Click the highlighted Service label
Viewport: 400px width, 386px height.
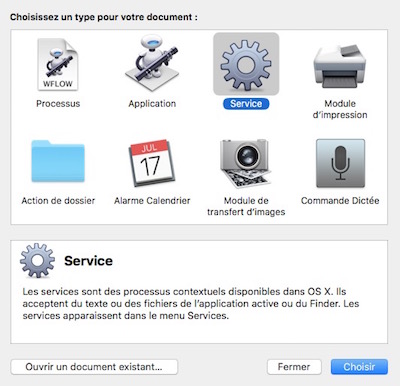tap(246, 104)
